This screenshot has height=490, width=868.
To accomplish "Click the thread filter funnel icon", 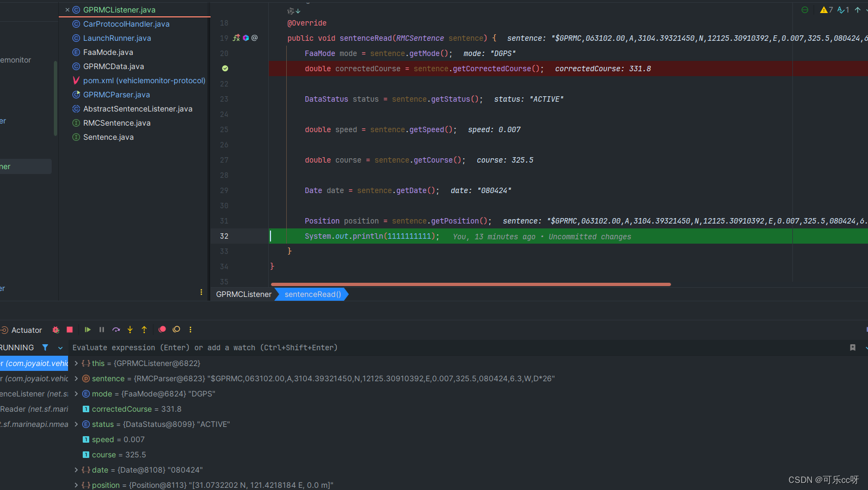I will coord(45,348).
